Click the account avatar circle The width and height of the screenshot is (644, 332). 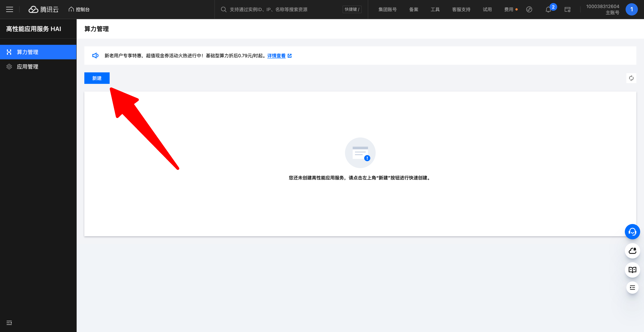click(x=631, y=10)
